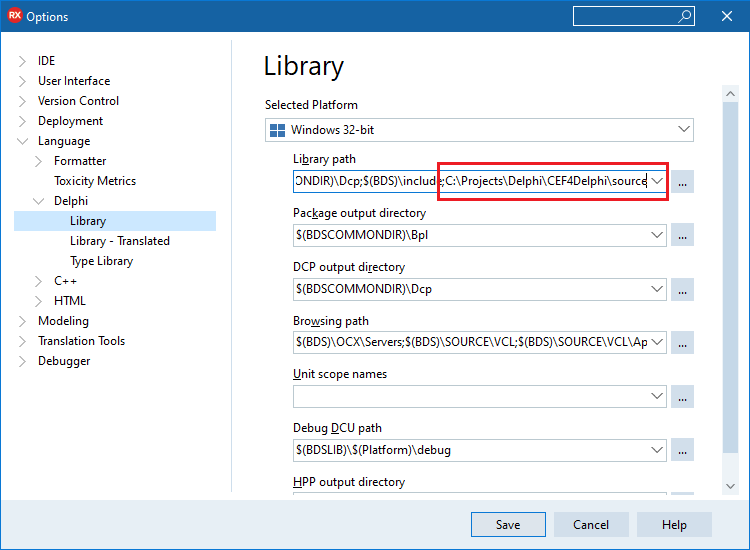Select Library - Translated tree item

click(x=120, y=241)
